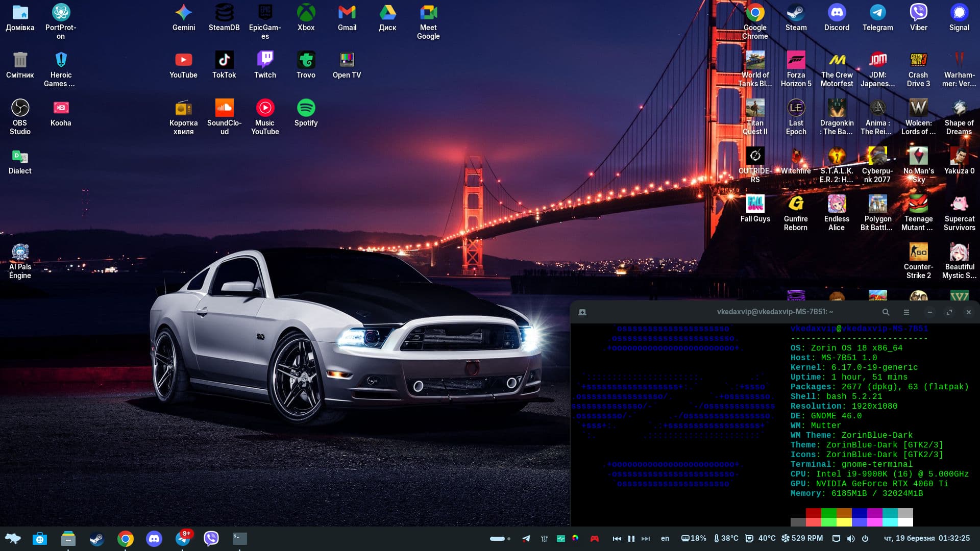This screenshot has height=551, width=980.
Task: Open the date and clock panel
Action: click(926, 539)
